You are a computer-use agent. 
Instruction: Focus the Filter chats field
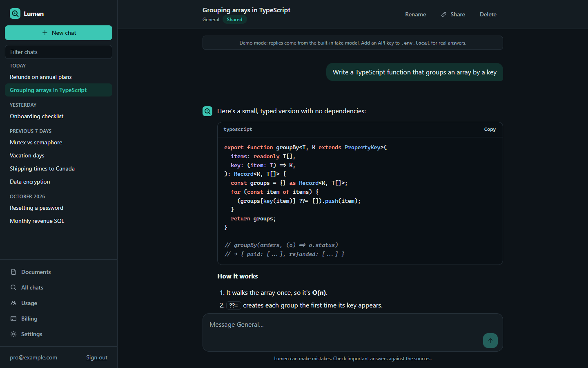[x=58, y=52]
